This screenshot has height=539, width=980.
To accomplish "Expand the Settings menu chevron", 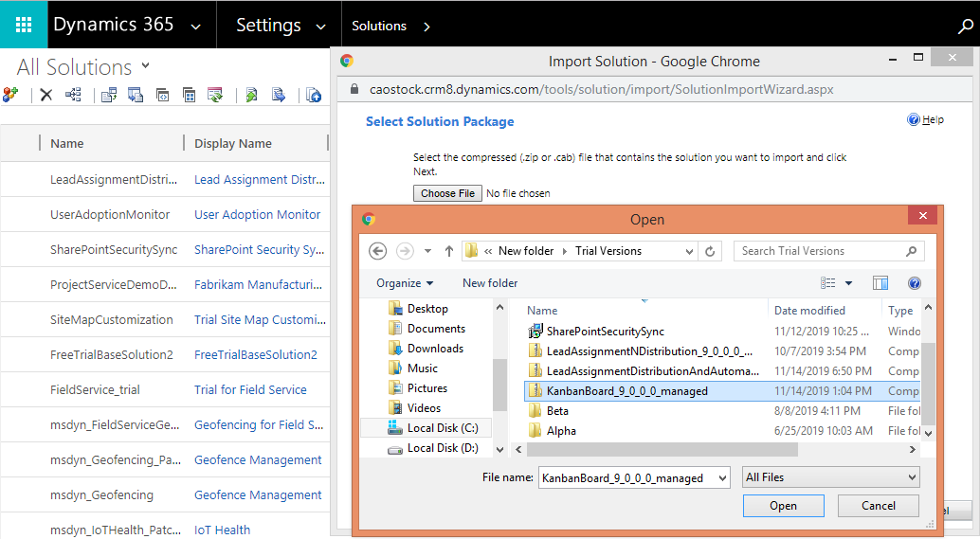I will click(320, 27).
